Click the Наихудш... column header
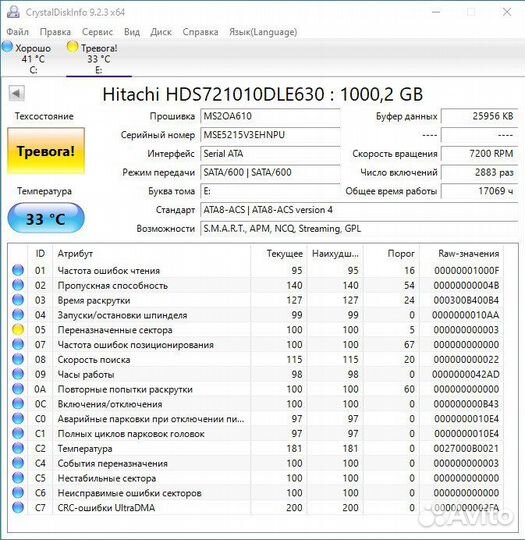The width and height of the screenshot is (525, 540). 336,254
